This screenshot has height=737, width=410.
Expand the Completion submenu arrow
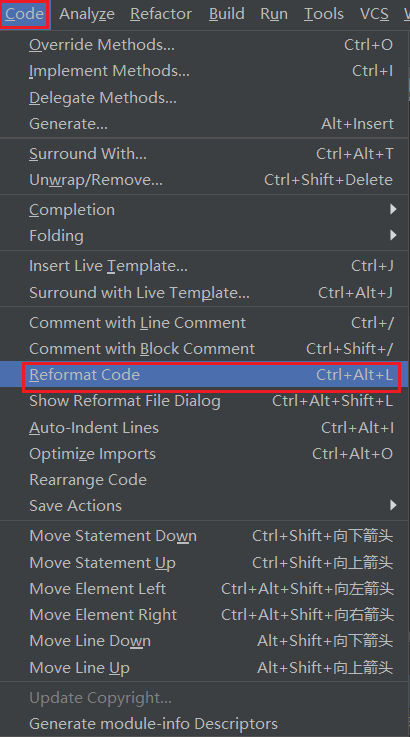(x=393, y=209)
